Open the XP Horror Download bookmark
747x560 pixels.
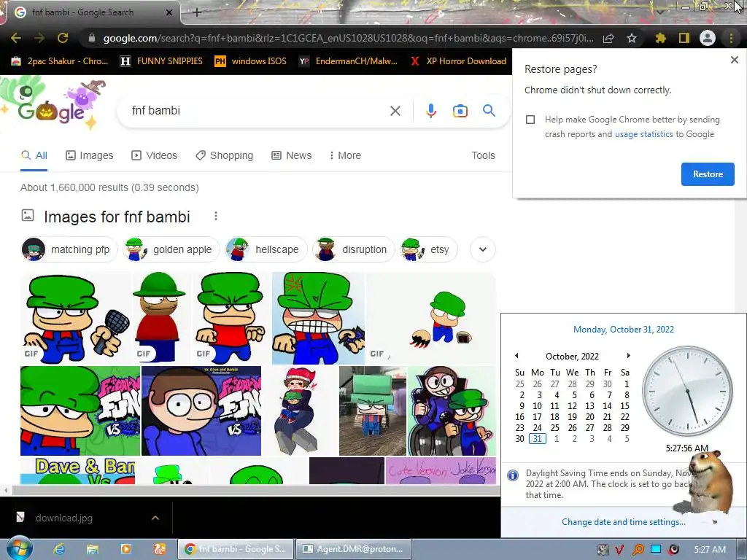click(458, 61)
